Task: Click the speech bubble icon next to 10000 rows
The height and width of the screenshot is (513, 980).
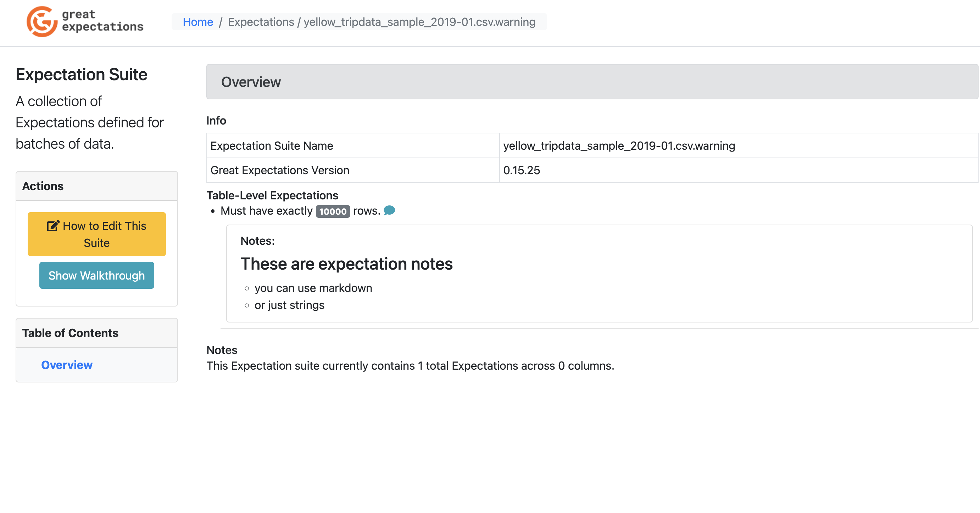Action: coord(390,210)
